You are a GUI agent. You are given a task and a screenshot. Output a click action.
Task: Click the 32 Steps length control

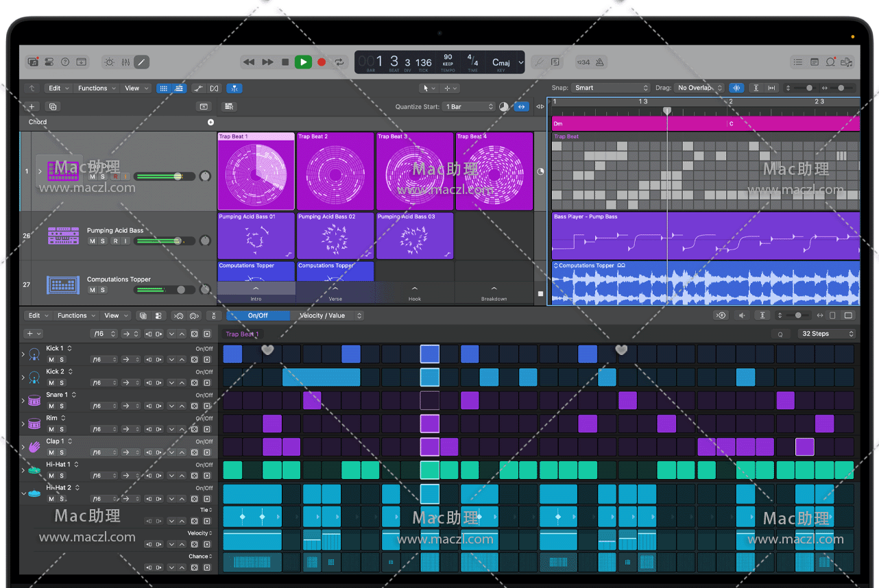pos(826,334)
